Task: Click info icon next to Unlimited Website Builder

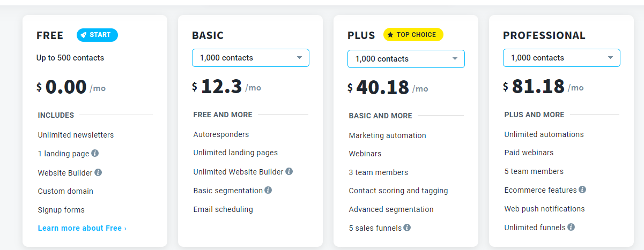Action: [x=289, y=171]
